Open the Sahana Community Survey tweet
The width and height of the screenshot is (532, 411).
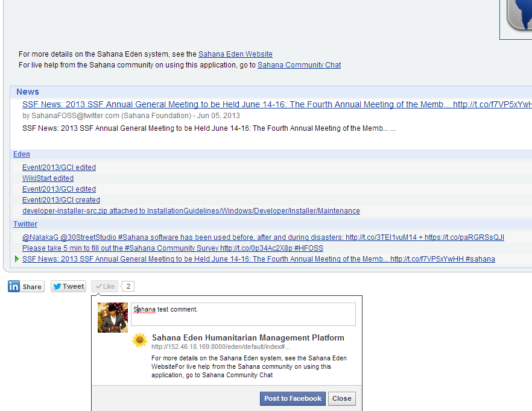click(173, 248)
